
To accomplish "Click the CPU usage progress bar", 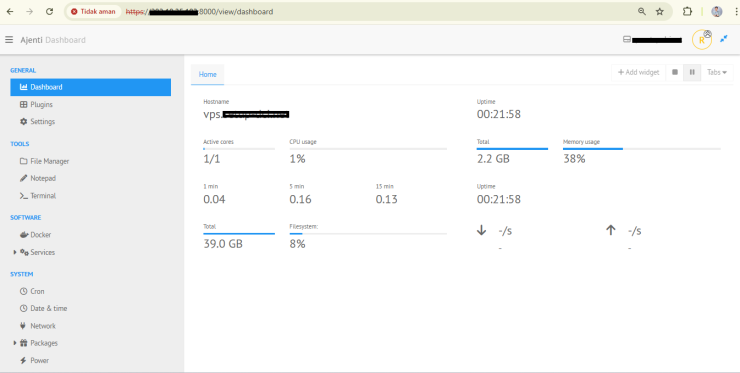I will click(x=368, y=149).
